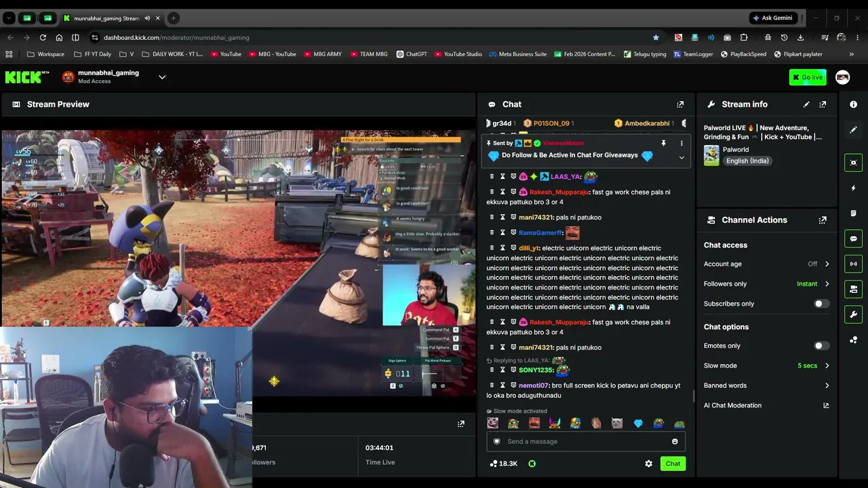Show more bookmarks overflow chevron
The width and height of the screenshot is (868, 488).
(x=852, y=54)
